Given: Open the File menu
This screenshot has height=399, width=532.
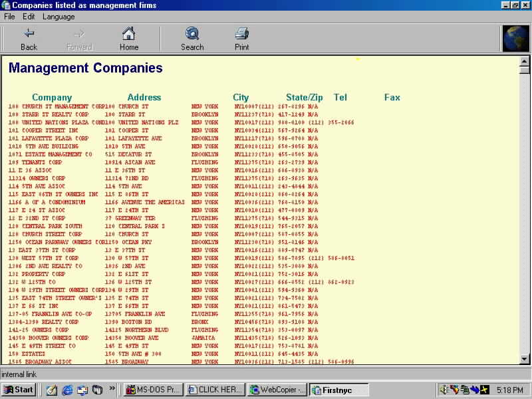Looking at the screenshot, I should [x=9, y=17].
